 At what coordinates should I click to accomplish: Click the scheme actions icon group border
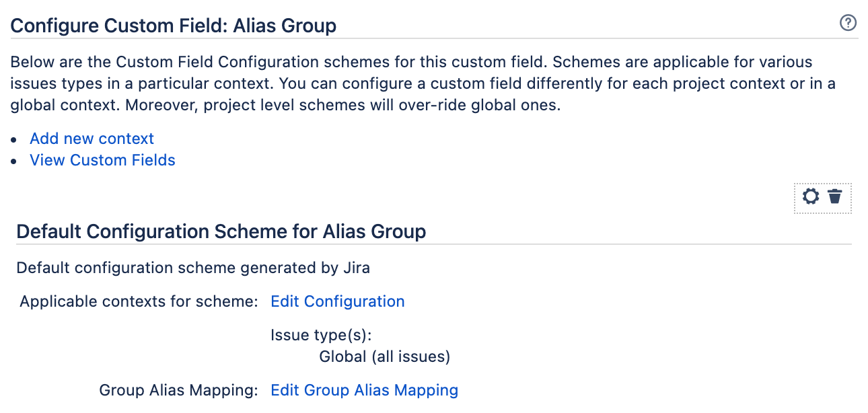point(823,196)
